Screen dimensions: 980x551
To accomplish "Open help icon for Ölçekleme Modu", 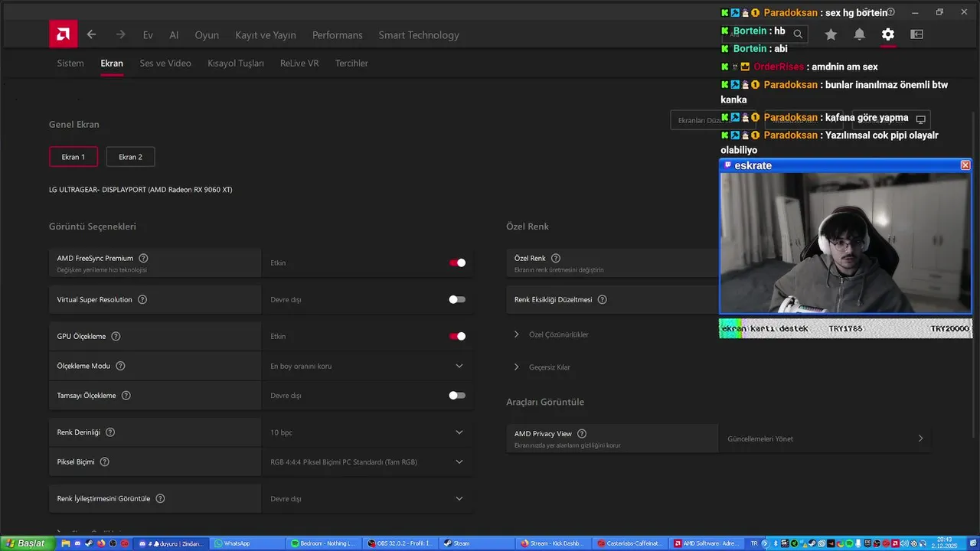I will tap(120, 366).
